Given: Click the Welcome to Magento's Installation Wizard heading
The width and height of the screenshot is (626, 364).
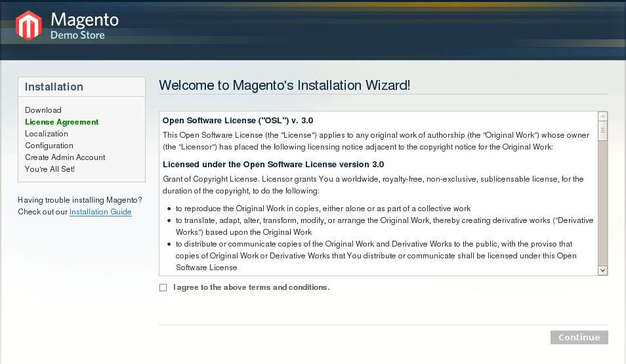Looking at the screenshot, I should pyautogui.click(x=284, y=85).
